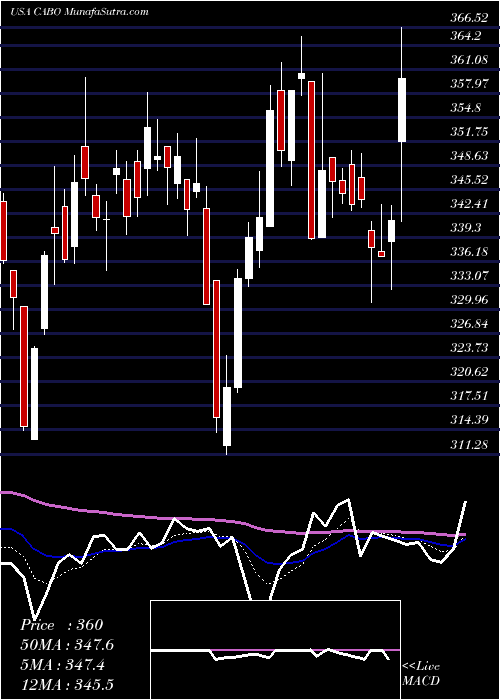Screen dimensions: 500x700
Task: Click the 323.73 price axis label
Action: [x=470, y=348]
